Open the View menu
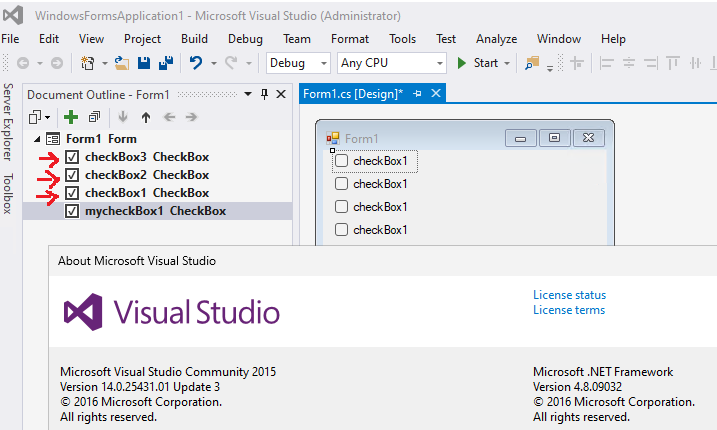The width and height of the screenshot is (717, 430). pos(91,39)
